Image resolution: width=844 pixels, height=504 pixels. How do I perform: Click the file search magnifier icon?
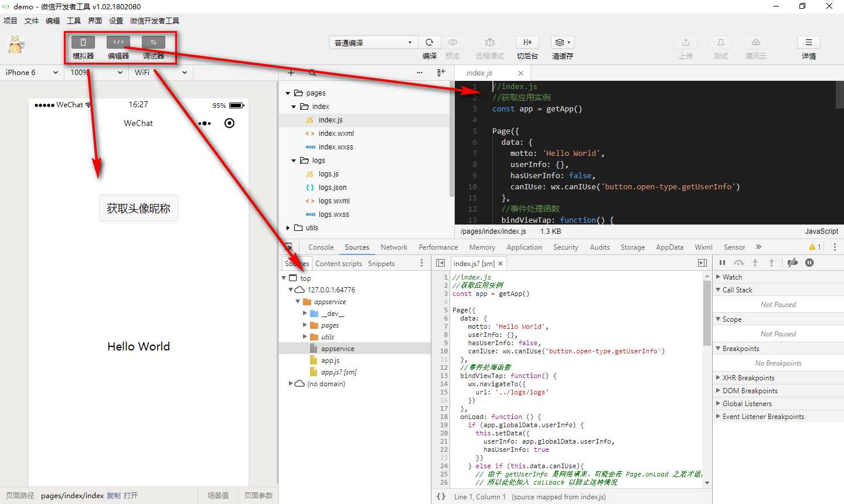[x=312, y=73]
